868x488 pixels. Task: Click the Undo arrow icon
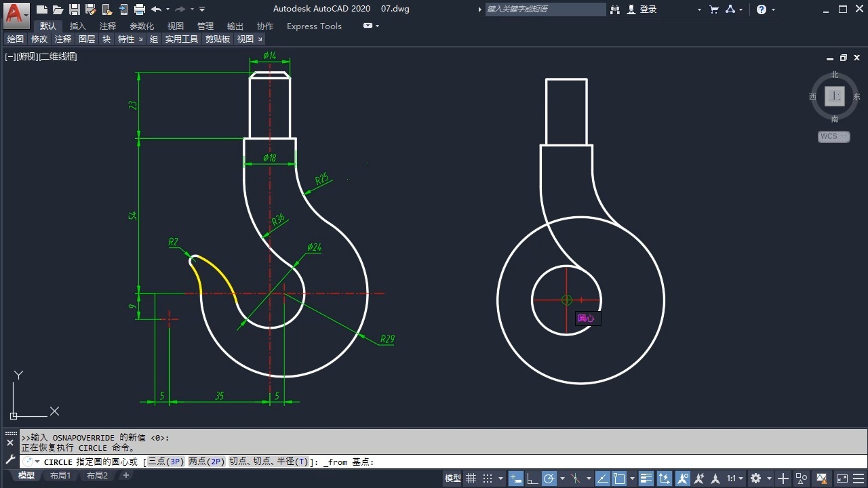156,9
